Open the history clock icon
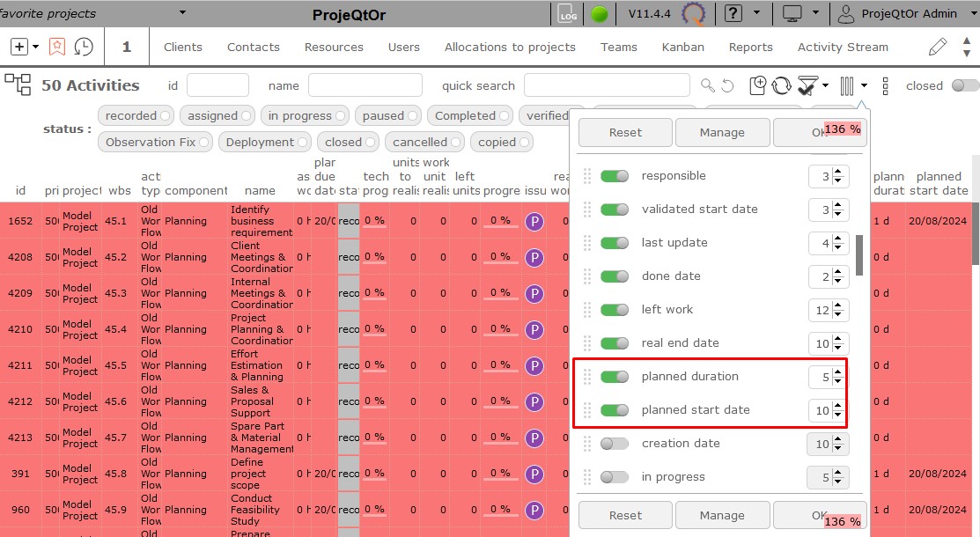The image size is (980, 537). [x=83, y=47]
